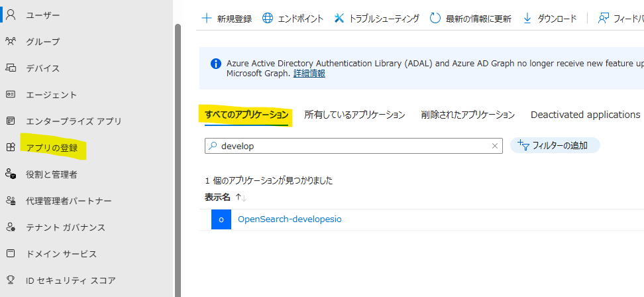This screenshot has width=644, height=297.
Task: Click the 代理管理者パートナー icon
Action: pyautogui.click(x=11, y=201)
